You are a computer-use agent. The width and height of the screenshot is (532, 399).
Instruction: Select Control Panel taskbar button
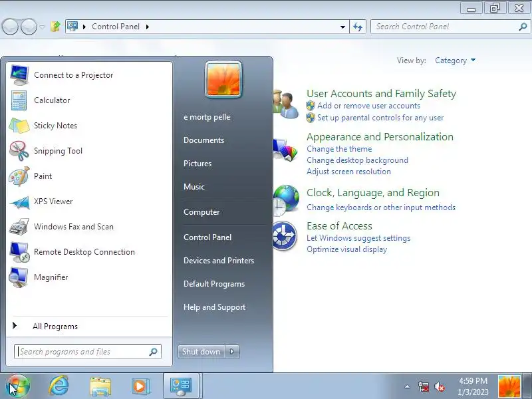[x=180, y=386]
